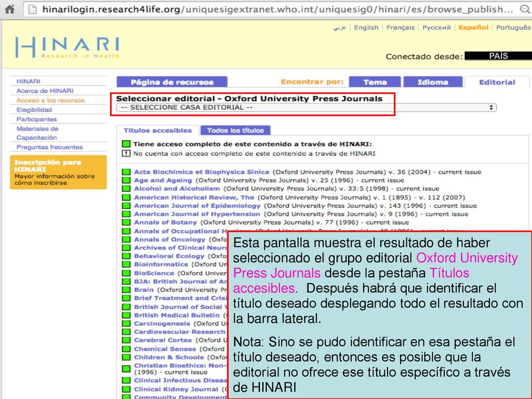
Task: Open American Journal of Hypertension
Action: tap(197, 214)
